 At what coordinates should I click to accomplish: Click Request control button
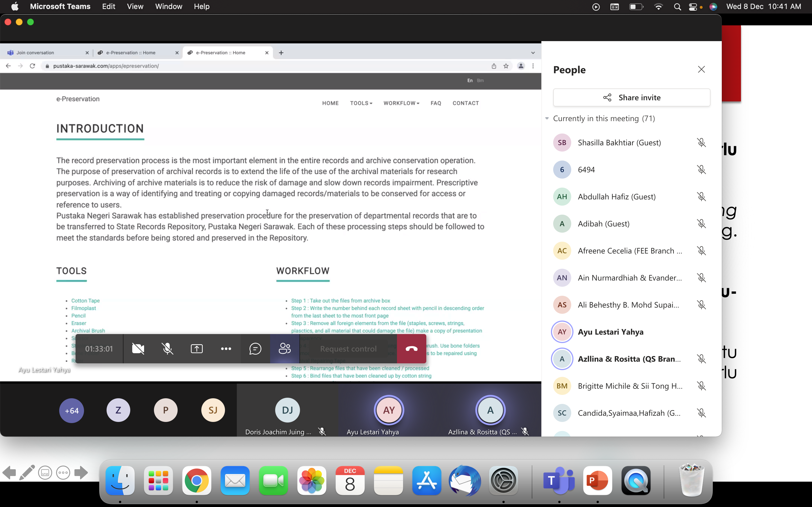[x=348, y=349]
